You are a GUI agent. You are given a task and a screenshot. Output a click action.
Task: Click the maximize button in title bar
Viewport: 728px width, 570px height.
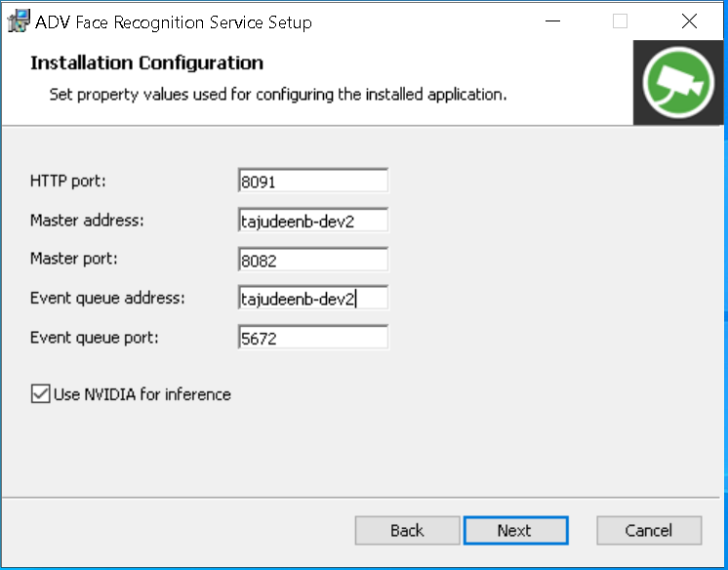pos(620,21)
